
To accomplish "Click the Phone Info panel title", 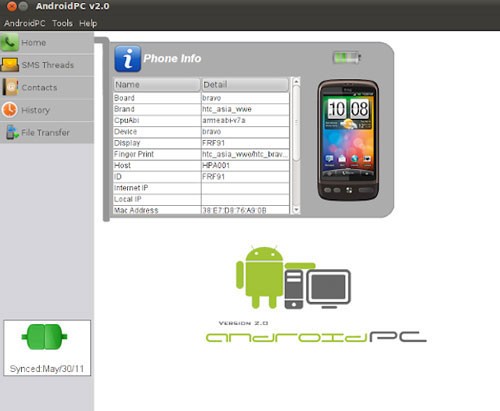I will coord(172,59).
